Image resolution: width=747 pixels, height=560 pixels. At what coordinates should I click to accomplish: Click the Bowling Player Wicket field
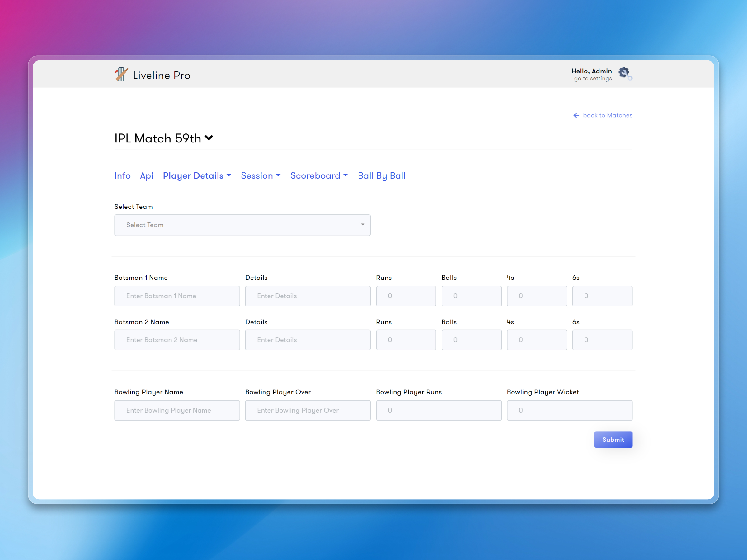pyautogui.click(x=569, y=410)
